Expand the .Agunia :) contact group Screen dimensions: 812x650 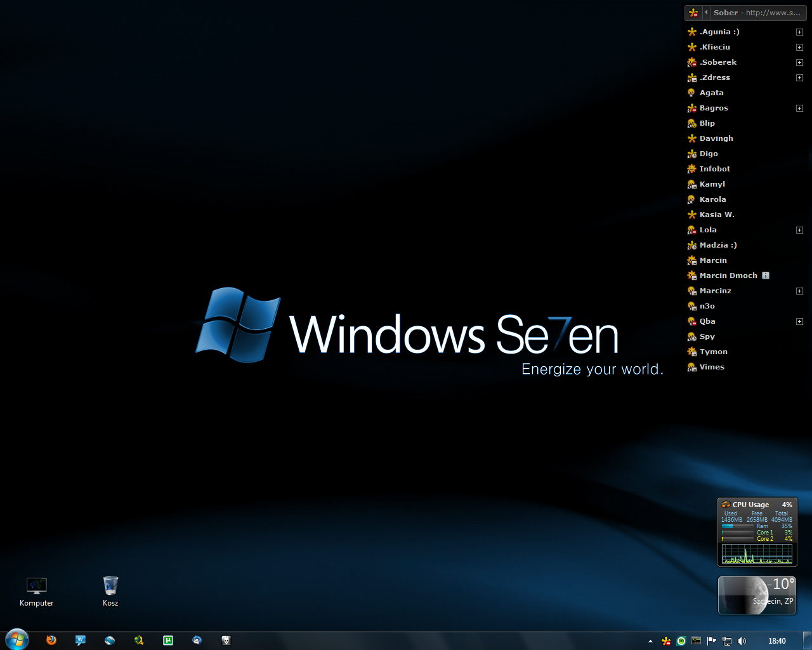coord(799,32)
